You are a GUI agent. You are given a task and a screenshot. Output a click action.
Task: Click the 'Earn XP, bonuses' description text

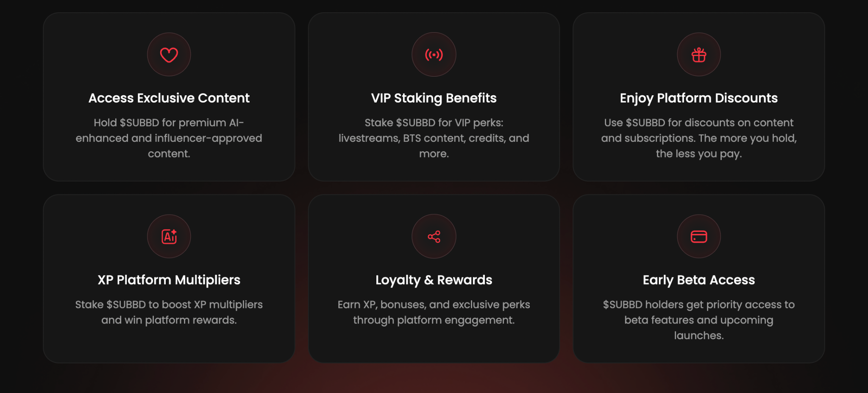coord(434,312)
